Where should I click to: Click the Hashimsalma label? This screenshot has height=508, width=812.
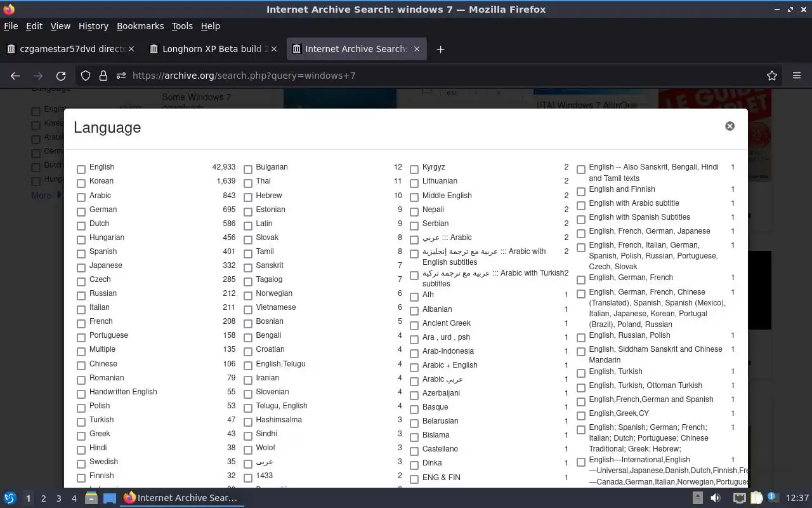coord(279,420)
